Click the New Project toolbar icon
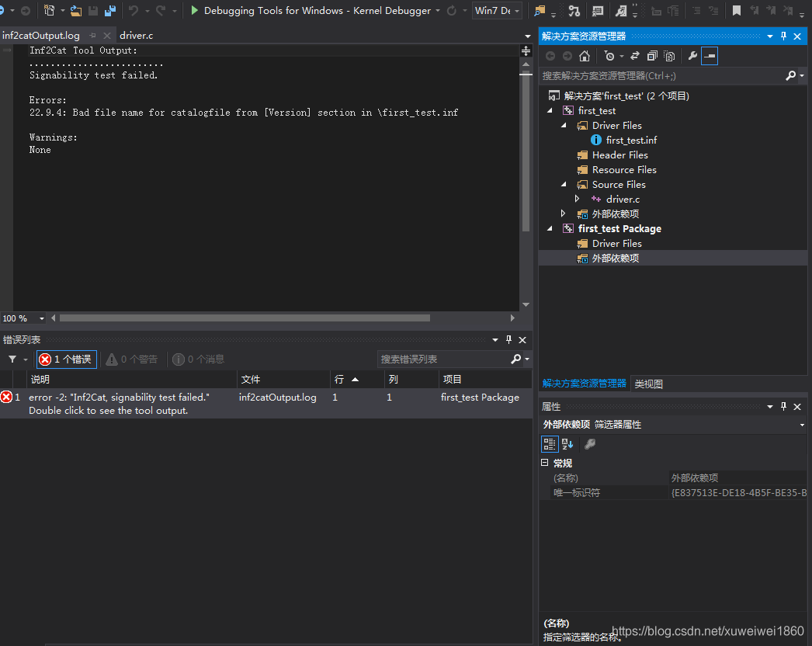 (49, 10)
